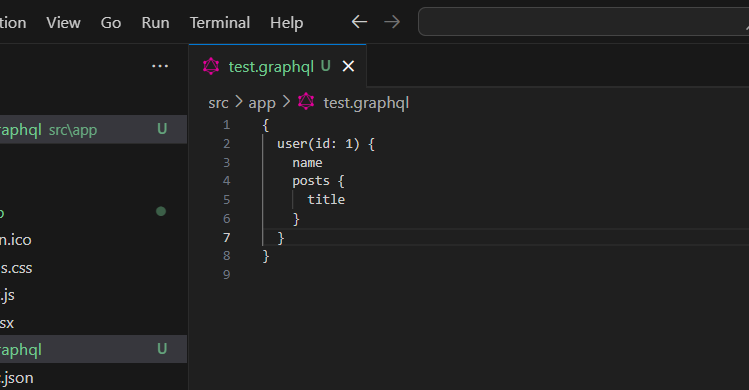Open the explorer three-dots more actions menu
Image resolution: width=749 pixels, height=390 pixels.
pos(160,66)
